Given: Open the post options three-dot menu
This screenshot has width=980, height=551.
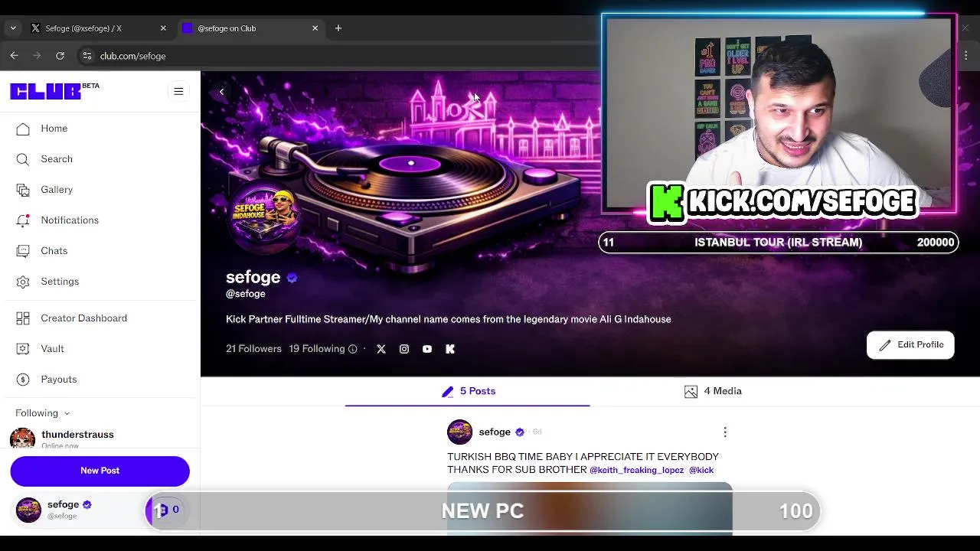Looking at the screenshot, I should click(725, 432).
